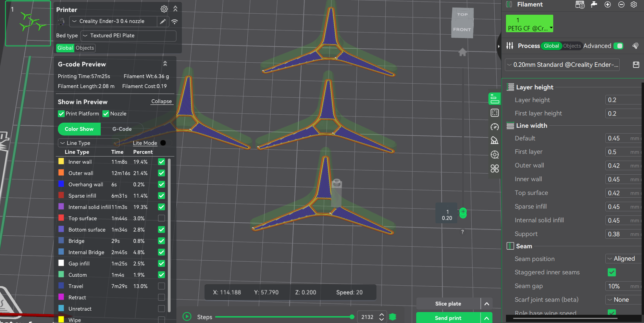644x323 pixels.
Task: Open printer settings gear icon
Action: (164, 9)
